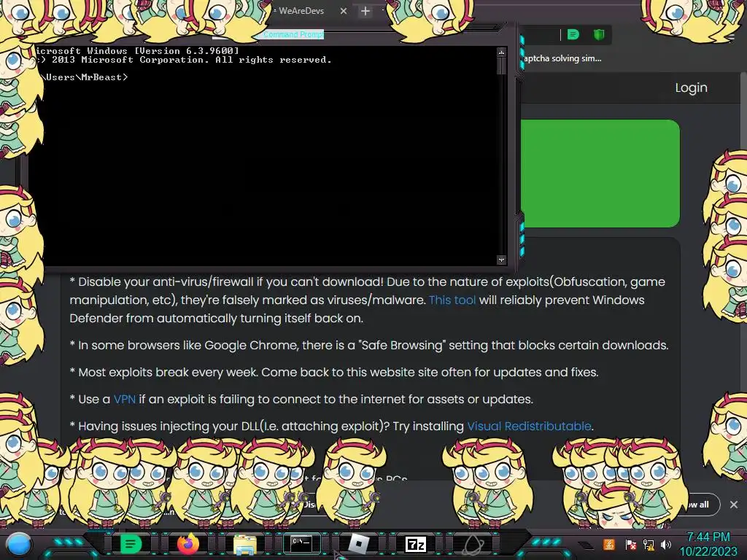Open the Visual Redistributable link
Image resolution: width=747 pixels, height=560 pixels.
click(x=529, y=426)
